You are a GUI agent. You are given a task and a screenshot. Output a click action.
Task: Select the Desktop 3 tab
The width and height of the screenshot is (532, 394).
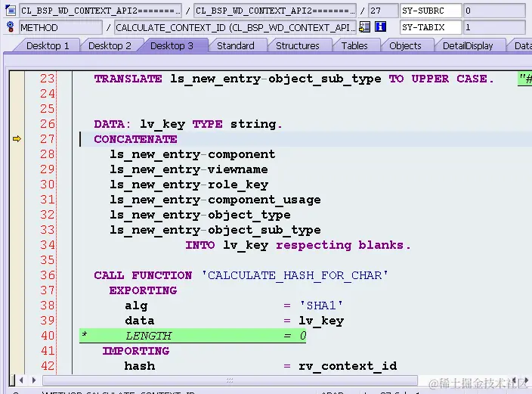coord(172,46)
